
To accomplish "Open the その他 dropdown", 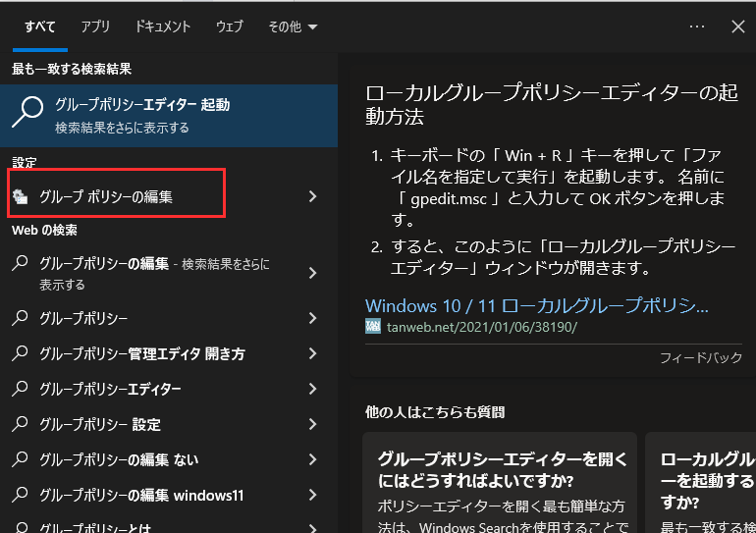I will click(293, 27).
